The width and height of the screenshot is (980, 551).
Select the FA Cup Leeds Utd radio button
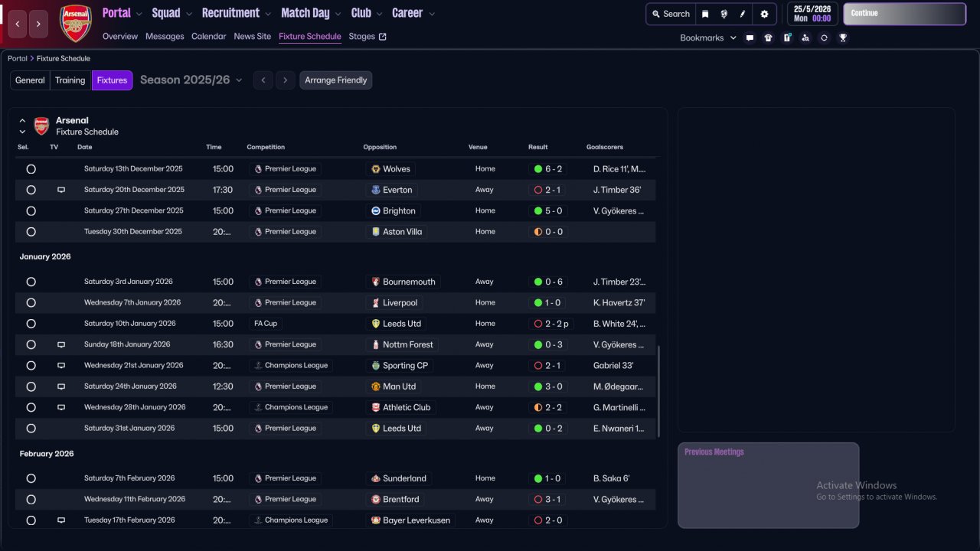[31, 324]
